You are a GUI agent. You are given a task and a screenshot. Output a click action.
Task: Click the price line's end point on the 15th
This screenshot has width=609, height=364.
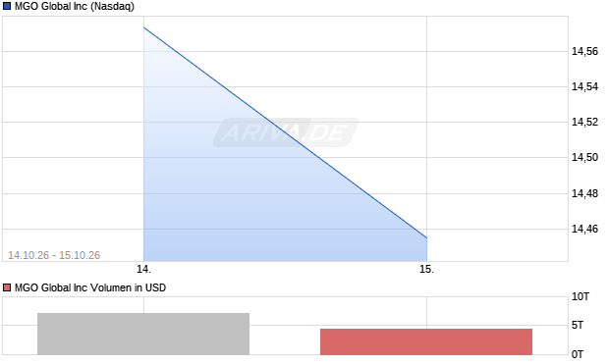[x=427, y=237]
